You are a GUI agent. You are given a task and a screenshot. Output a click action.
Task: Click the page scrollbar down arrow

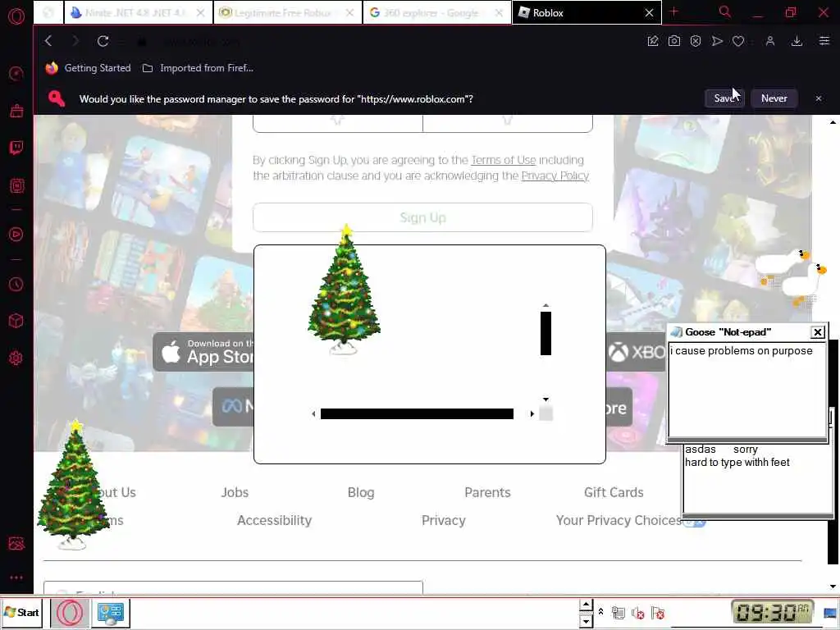[833, 587]
